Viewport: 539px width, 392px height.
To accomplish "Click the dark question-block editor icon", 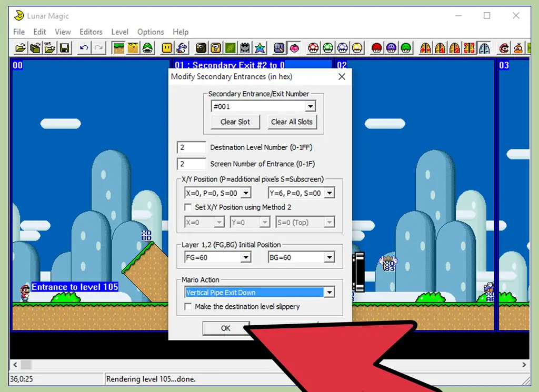I will pos(201,48).
